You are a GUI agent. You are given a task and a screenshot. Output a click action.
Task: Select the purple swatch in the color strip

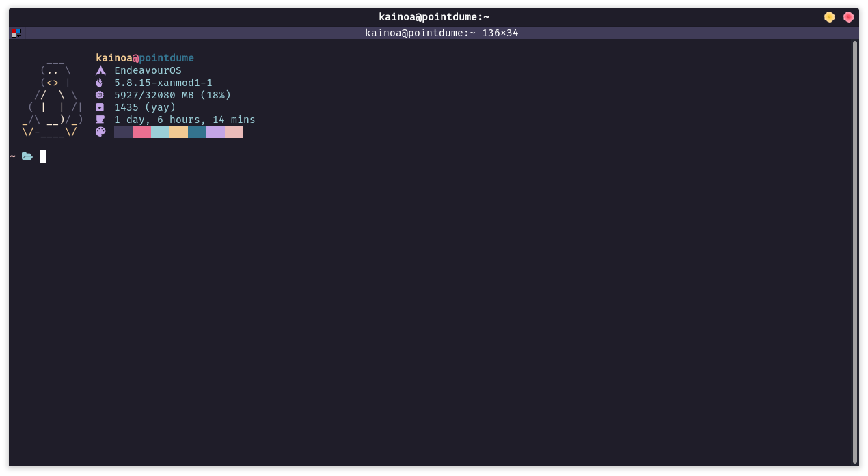tap(216, 131)
